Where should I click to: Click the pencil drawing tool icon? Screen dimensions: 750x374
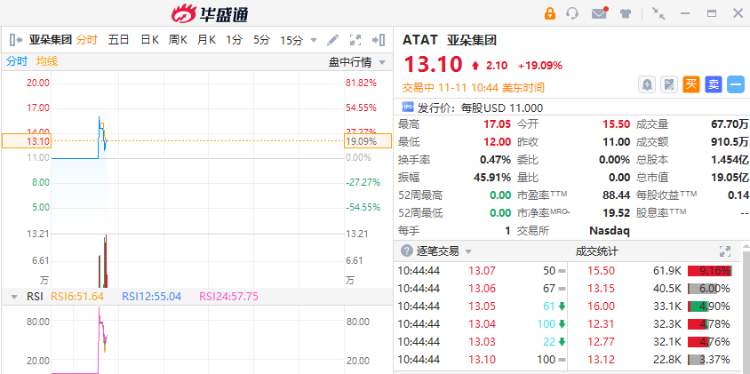pos(333,40)
